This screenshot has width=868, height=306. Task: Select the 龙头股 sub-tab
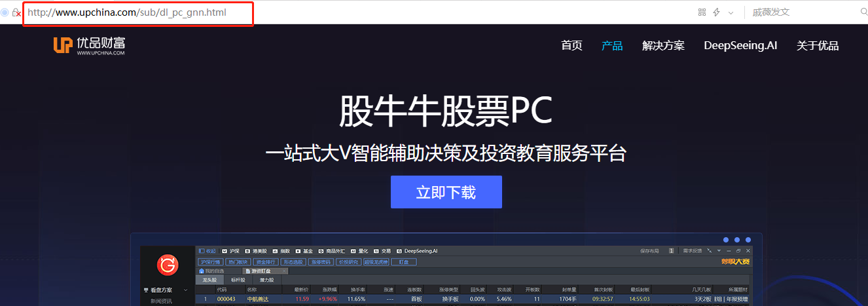point(209,280)
